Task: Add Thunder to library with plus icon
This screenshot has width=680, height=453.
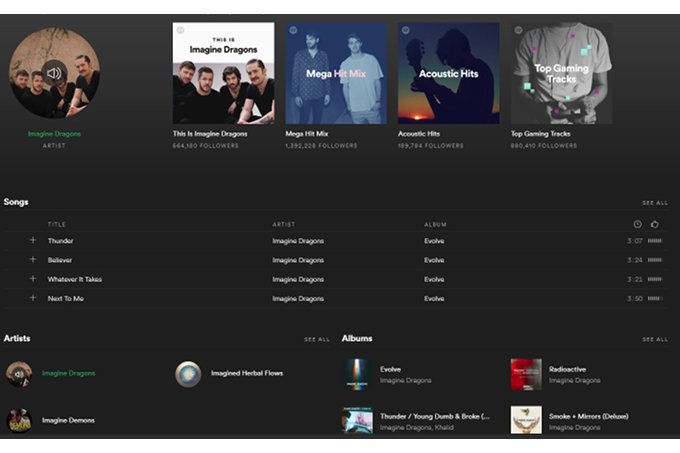Action: click(33, 240)
